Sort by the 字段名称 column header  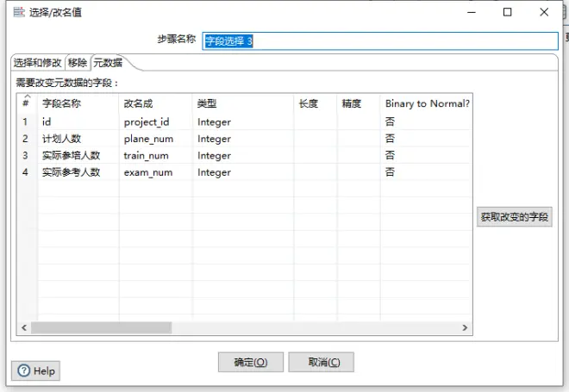pyautogui.click(x=78, y=103)
